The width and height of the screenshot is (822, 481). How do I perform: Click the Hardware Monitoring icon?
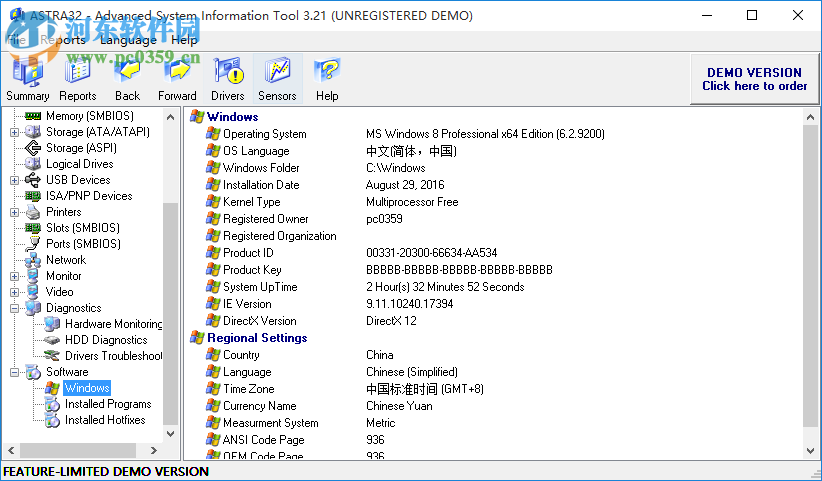52,324
